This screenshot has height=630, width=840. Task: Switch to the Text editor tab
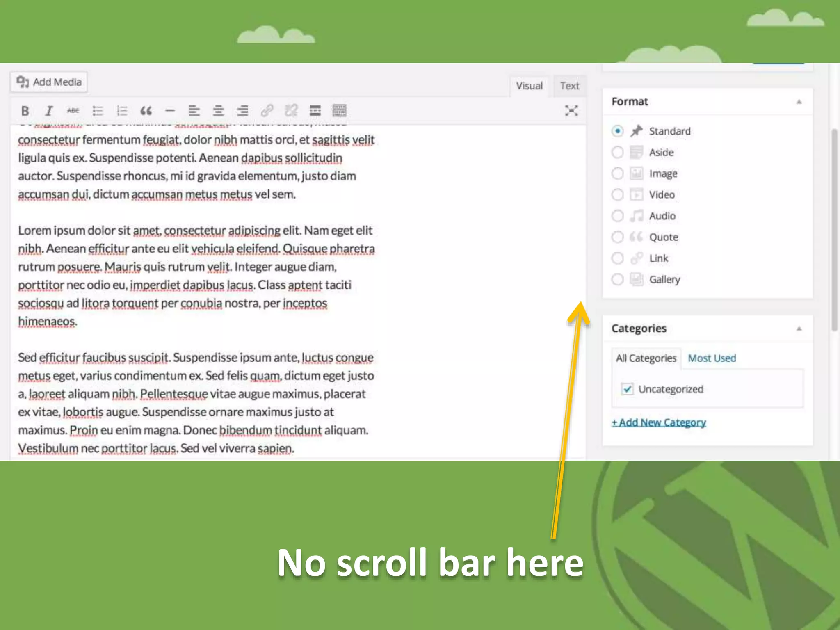[570, 86]
